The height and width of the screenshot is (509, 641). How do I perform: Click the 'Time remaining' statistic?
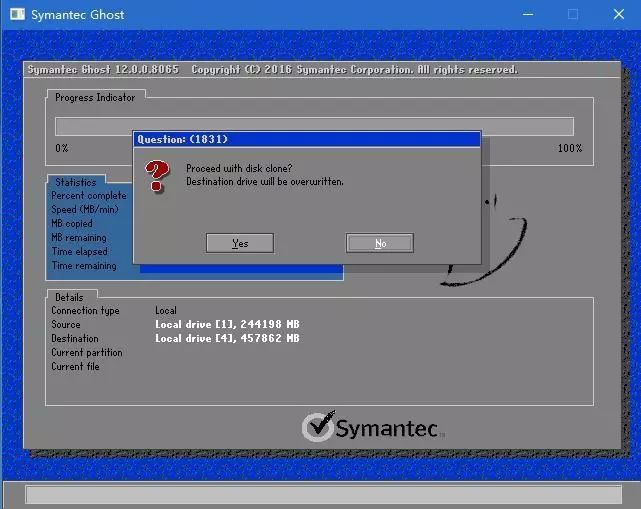pyautogui.click(x=84, y=266)
